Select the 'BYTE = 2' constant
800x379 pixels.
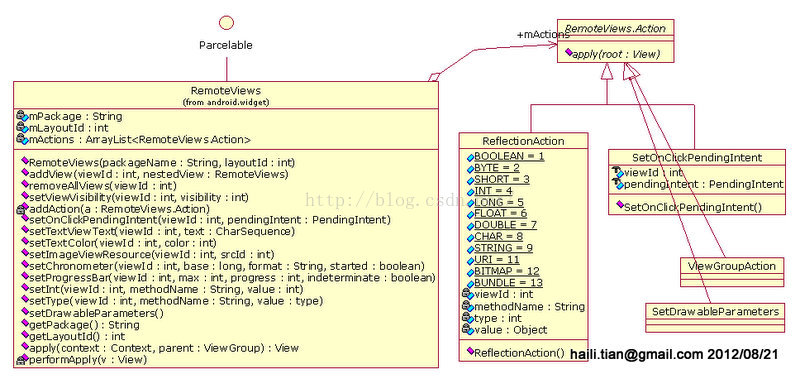[x=497, y=168]
